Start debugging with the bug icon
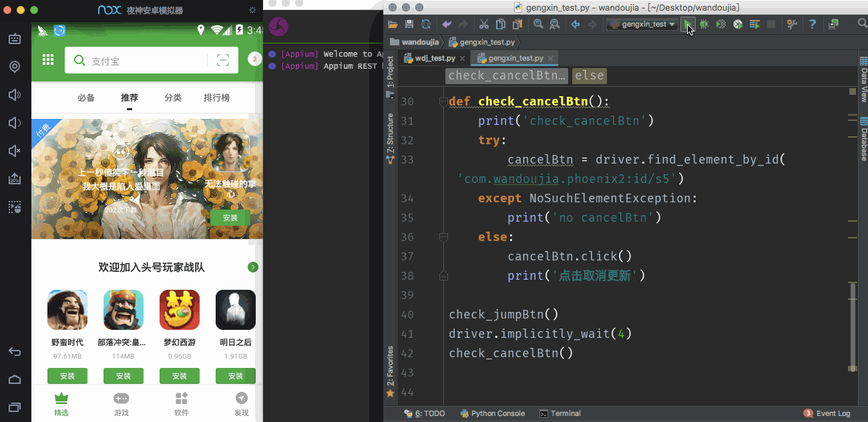This screenshot has width=868, height=422. (x=704, y=24)
